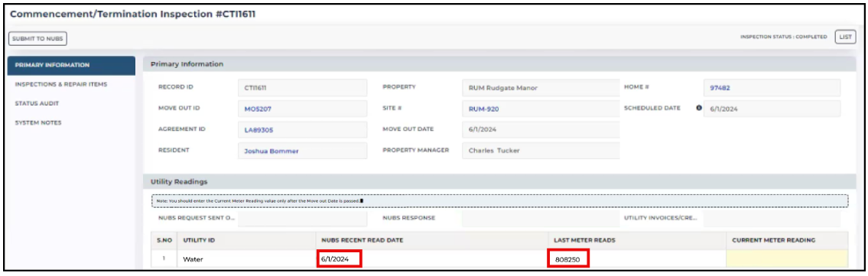Viewport: 868px width, 276px height.
Task: Click the NUBS Request Sent On field
Action: (302, 218)
